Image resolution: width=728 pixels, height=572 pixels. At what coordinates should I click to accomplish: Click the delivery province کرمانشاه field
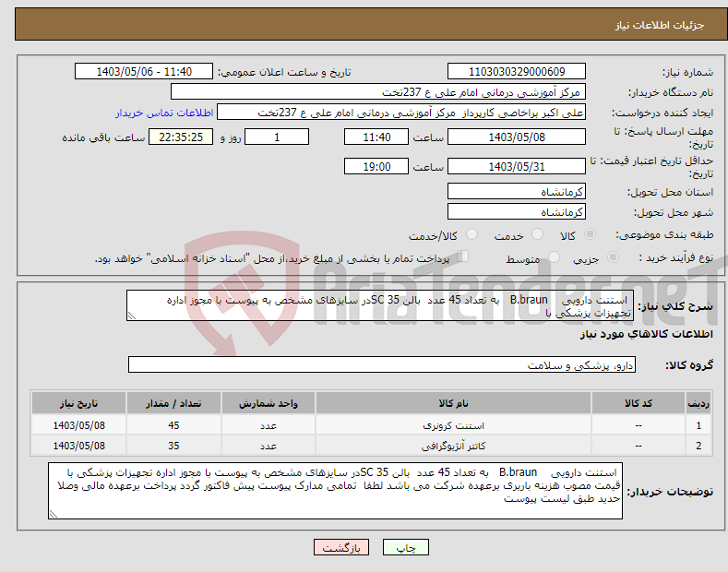517,191
